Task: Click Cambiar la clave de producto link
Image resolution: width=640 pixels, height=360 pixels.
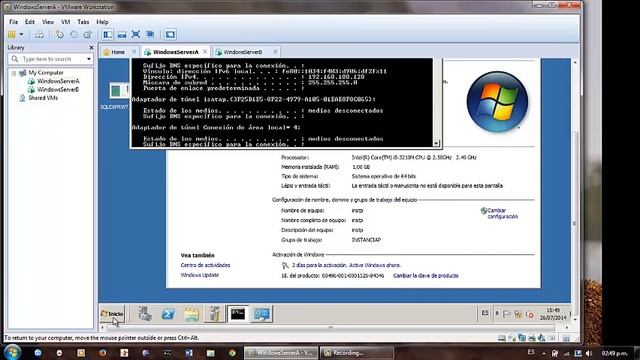Action: 426,276
